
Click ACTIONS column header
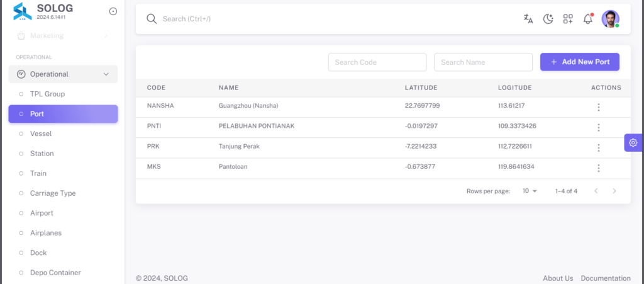click(x=606, y=88)
